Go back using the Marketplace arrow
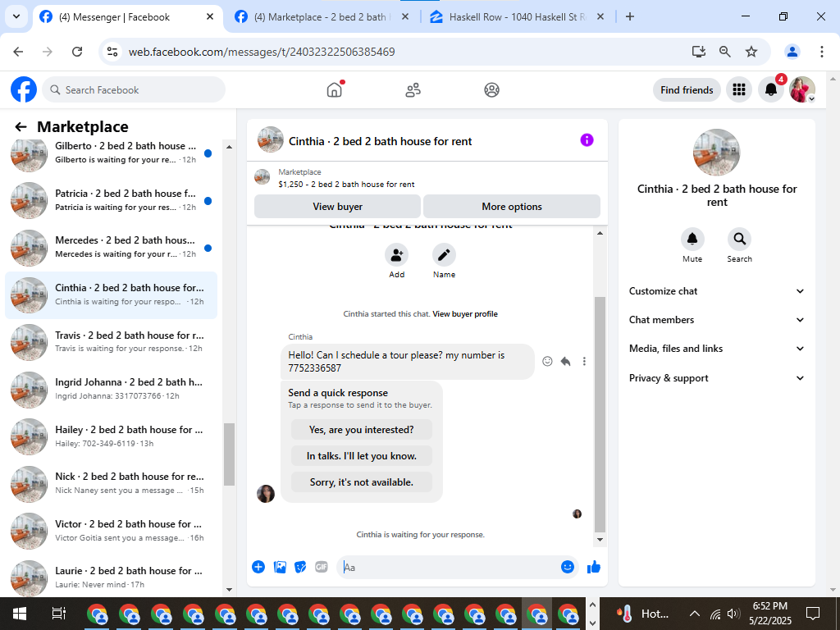Image resolution: width=840 pixels, height=630 pixels. pyautogui.click(x=21, y=126)
